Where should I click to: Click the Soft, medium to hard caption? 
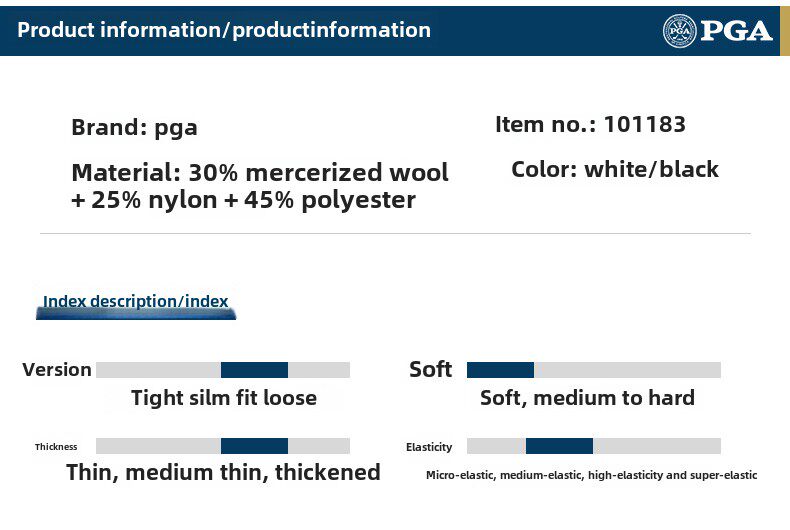587,398
